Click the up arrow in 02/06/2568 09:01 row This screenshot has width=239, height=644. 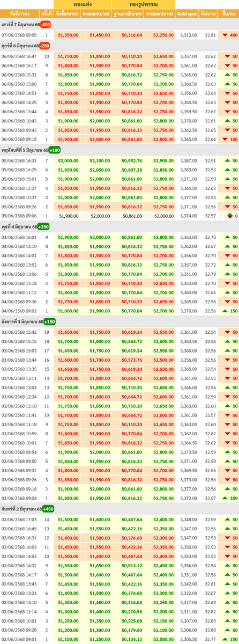pos(225,639)
